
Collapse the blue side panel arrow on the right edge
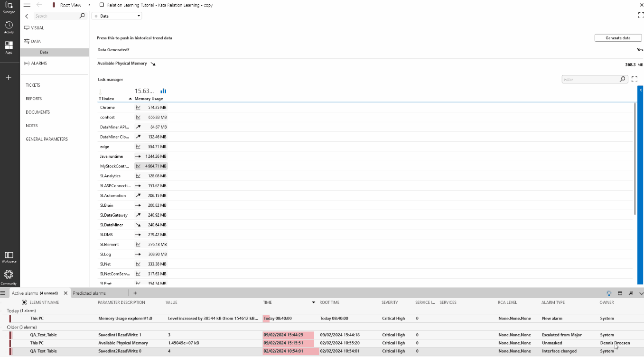[x=641, y=90]
